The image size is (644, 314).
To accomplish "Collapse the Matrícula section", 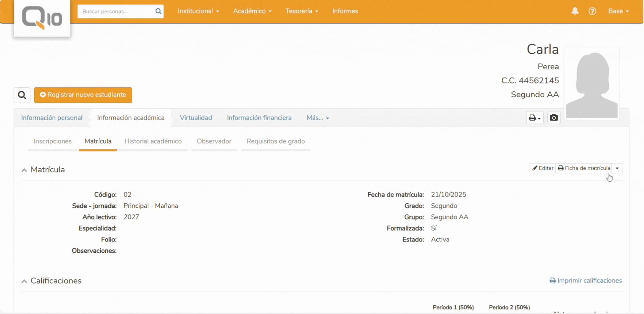I will coord(24,170).
